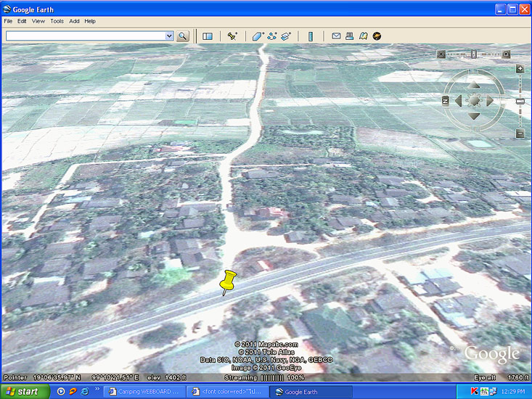Image resolution: width=532 pixels, height=399 pixels.
Task: Click the zoom out minus button
Action: click(520, 133)
